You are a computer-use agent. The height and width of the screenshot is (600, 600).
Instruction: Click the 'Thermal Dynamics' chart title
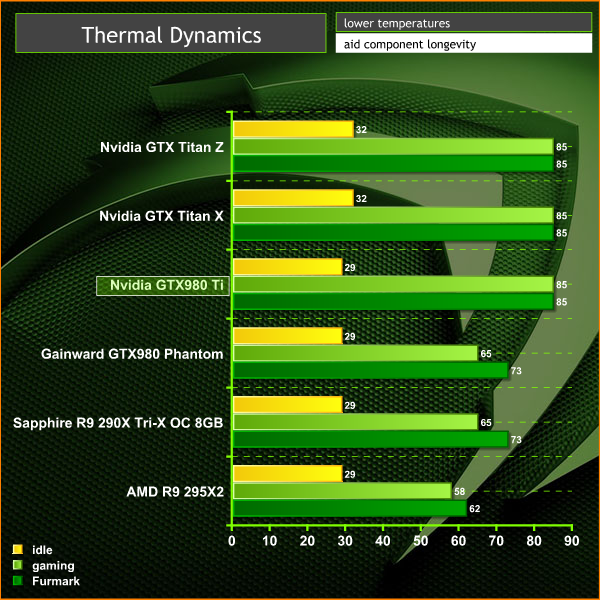click(x=171, y=35)
